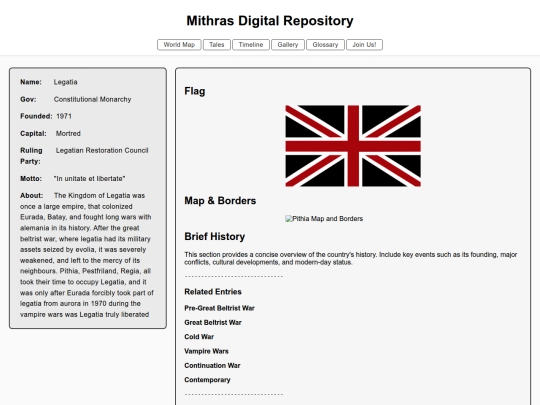
Task: Open the Continuation War entry
Action: (x=212, y=366)
